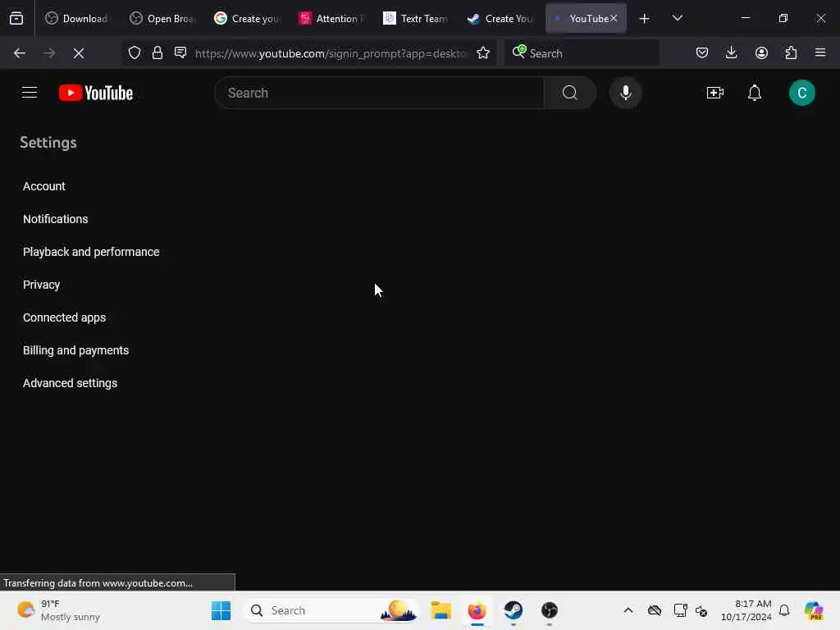Open Account settings

44,186
